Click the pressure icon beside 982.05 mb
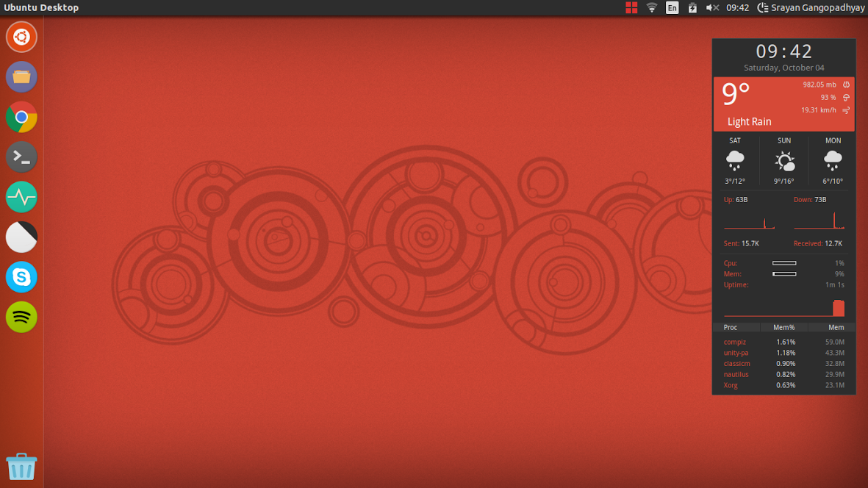The height and width of the screenshot is (488, 868). pos(846,85)
